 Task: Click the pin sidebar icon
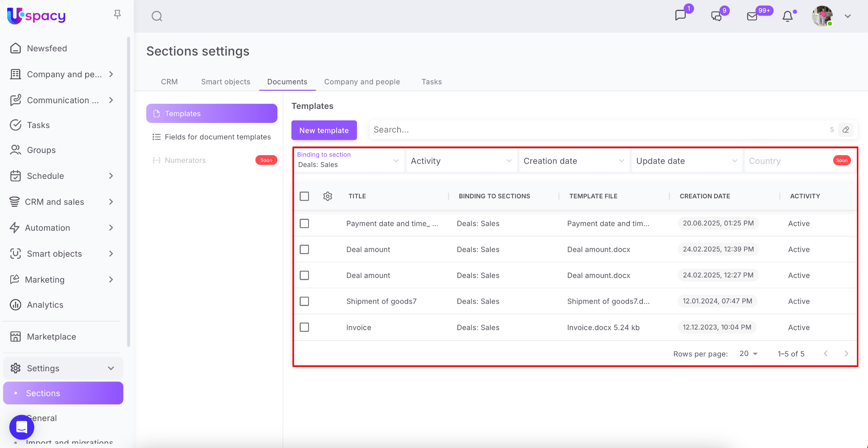tap(117, 14)
